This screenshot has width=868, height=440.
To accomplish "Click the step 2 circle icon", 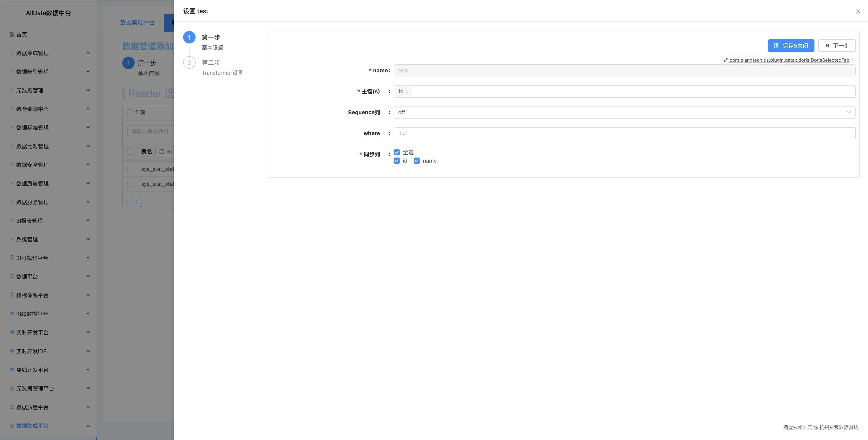I will 189,63.
